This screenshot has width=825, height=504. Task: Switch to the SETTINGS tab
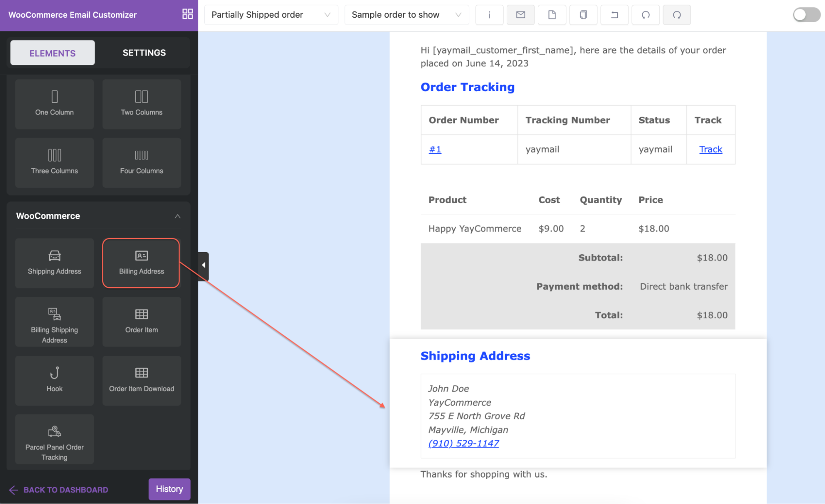pyautogui.click(x=144, y=53)
